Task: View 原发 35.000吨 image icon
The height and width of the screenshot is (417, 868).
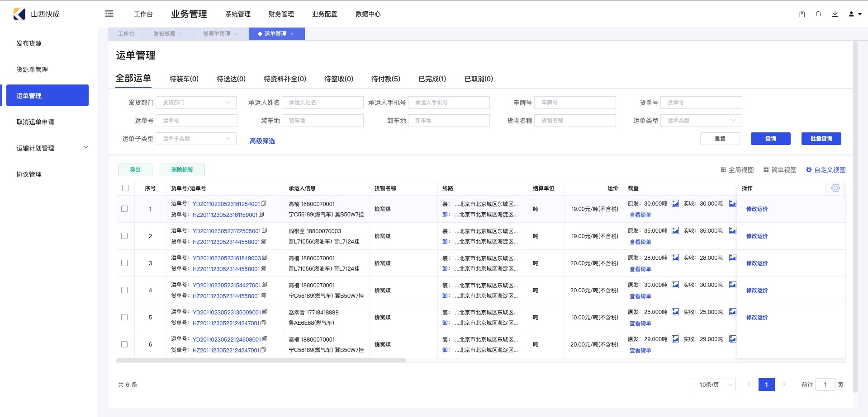Action: pyautogui.click(x=675, y=230)
